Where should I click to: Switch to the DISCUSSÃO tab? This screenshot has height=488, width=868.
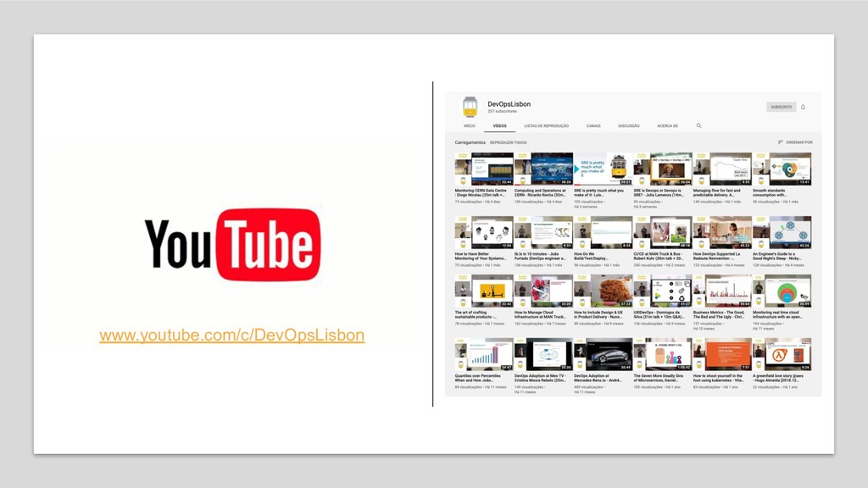(x=629, y=126)
